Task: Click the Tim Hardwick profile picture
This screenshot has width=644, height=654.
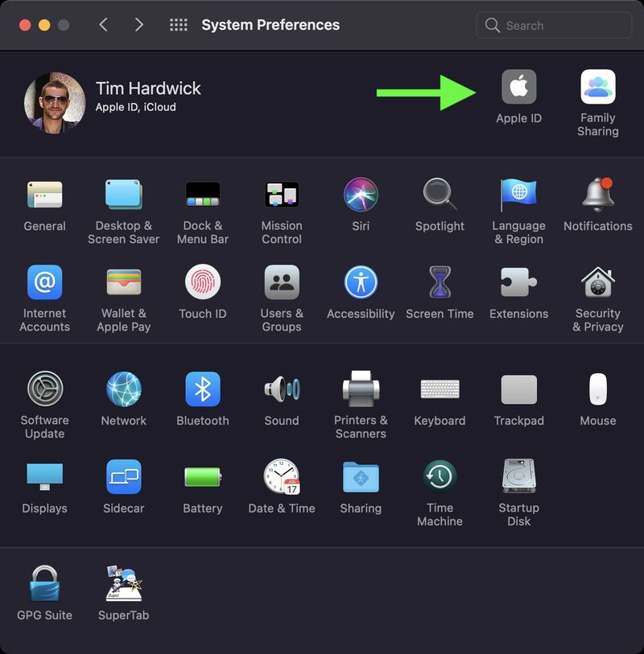Action: 55,102
